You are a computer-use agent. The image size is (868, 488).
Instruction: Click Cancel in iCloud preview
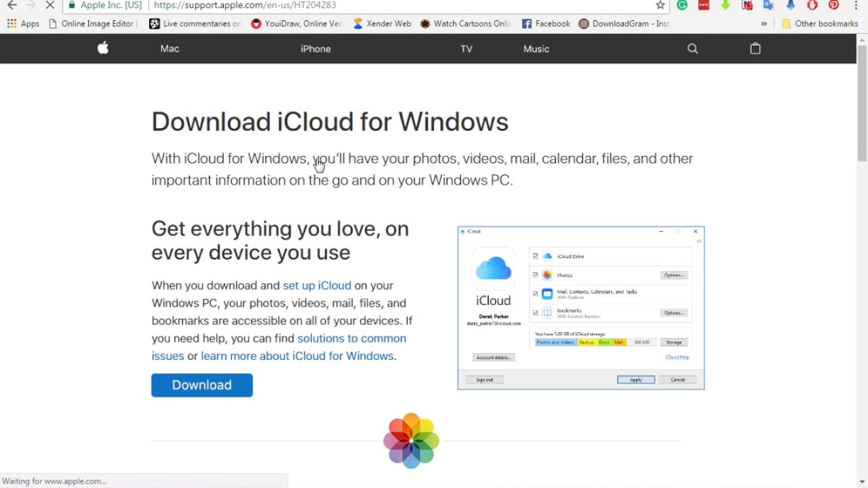click(x=677, y=380)
